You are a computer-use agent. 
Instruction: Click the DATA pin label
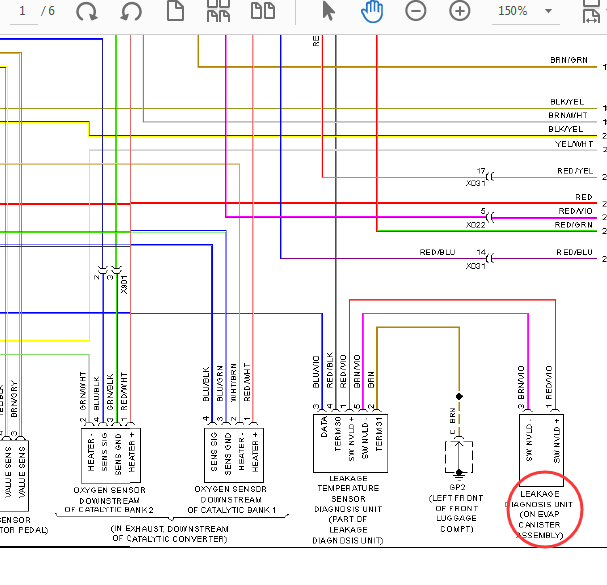pyautogui.click(x=324, y=427)
